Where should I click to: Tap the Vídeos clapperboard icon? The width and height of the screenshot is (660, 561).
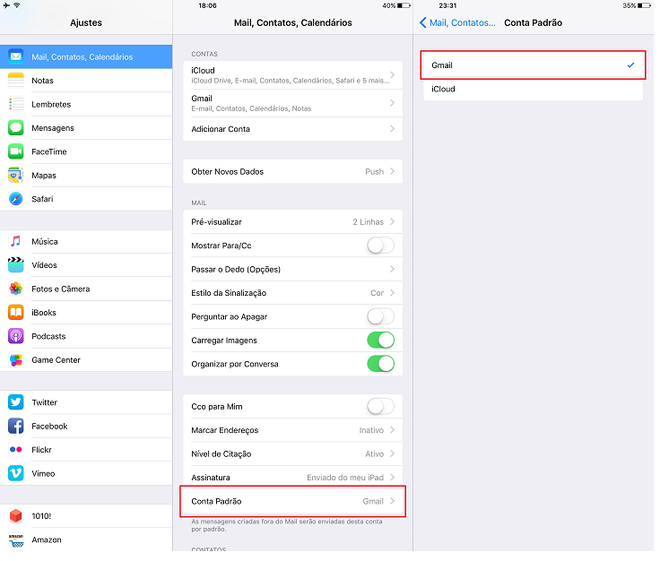click(16, 265)
